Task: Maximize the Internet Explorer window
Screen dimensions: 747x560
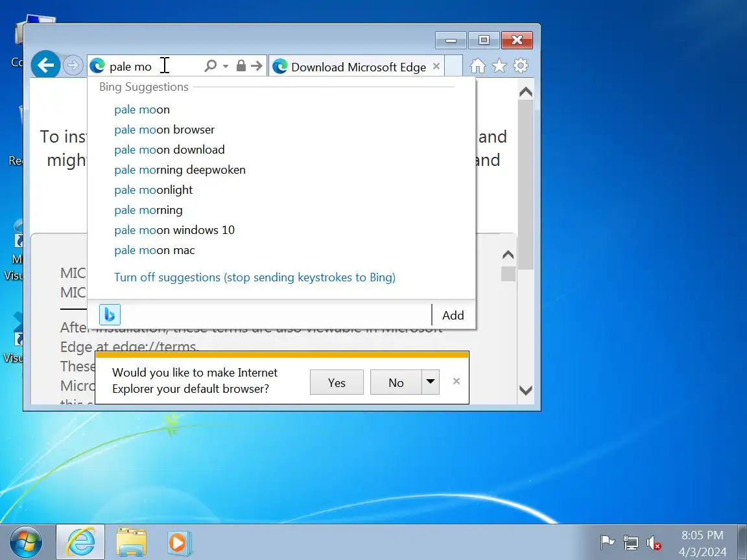Action: click(484, 40)
